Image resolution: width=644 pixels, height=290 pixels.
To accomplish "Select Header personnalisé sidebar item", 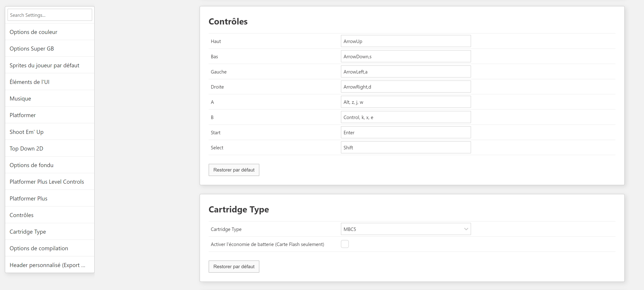I will [x=47, y=265].
